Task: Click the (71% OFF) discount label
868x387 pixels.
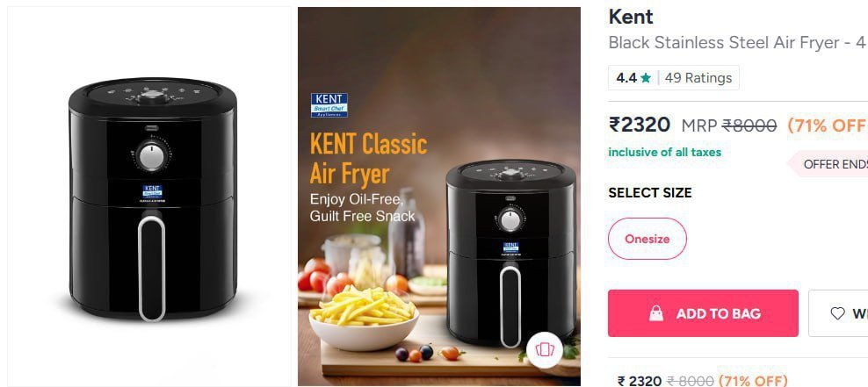Action: [x=828, y=125]
